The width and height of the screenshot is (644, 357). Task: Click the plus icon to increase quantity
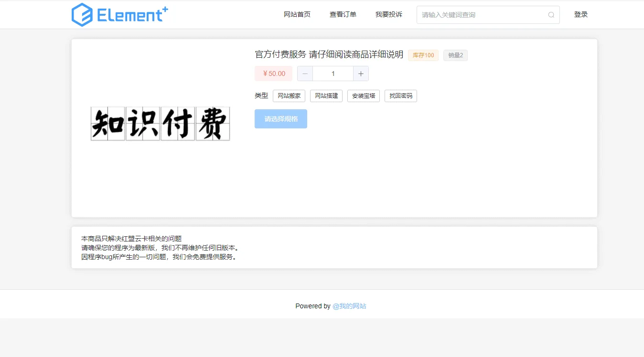[361, 73]
